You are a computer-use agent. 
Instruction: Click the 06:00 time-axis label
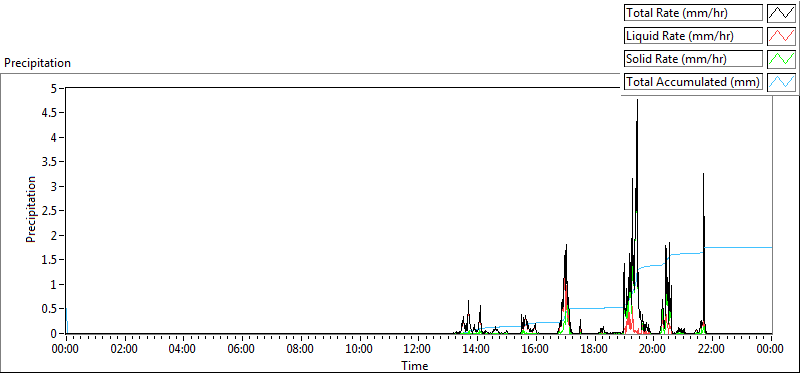point(242,349)
